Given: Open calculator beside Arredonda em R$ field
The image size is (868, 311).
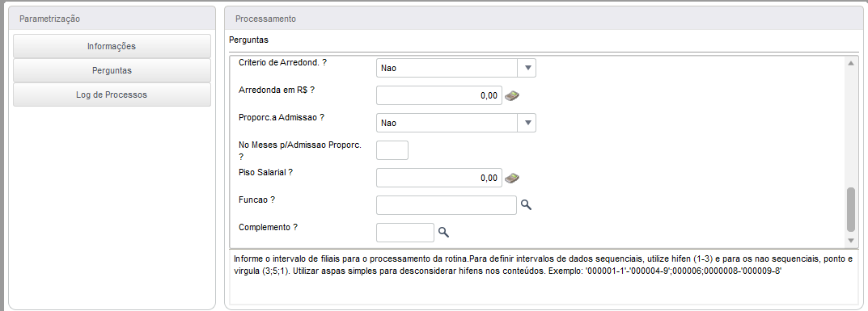Looking at the screenshot, I should (x=512, y=95).
